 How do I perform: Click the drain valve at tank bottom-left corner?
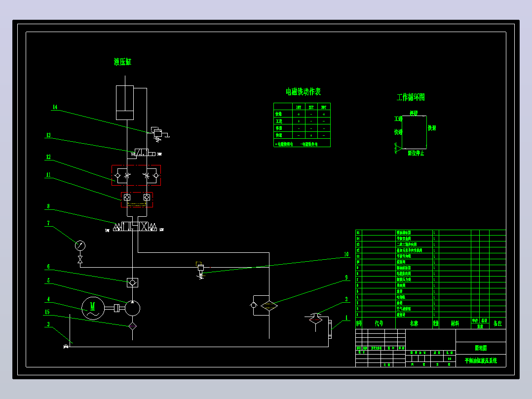(x=66, y=347)
